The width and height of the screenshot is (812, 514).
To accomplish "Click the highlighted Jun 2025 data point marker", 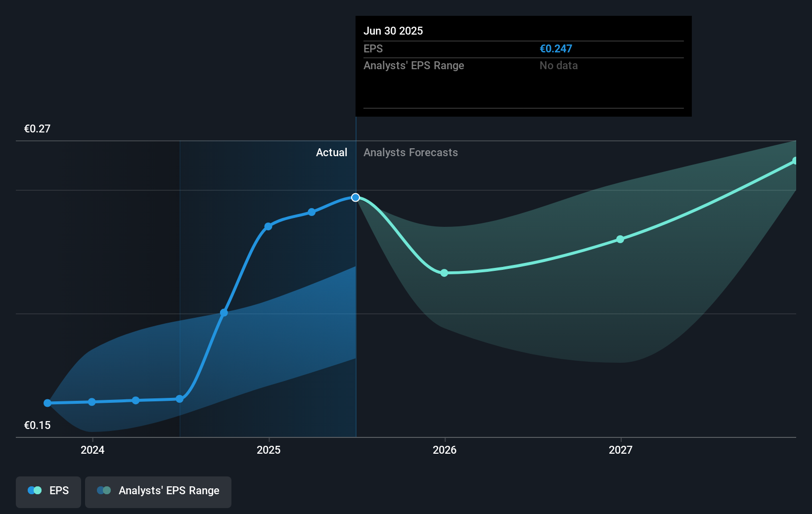I will tap(355, 197).
